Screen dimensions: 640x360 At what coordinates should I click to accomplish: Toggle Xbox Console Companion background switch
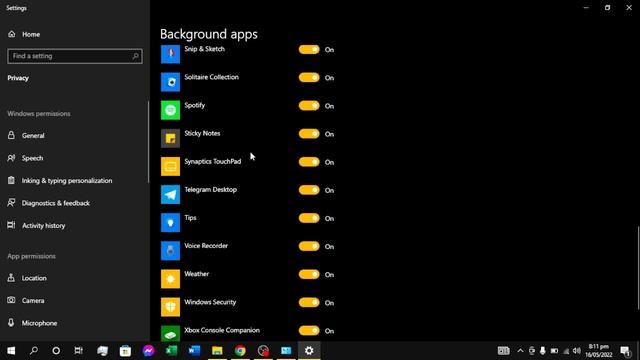(309, 331)
